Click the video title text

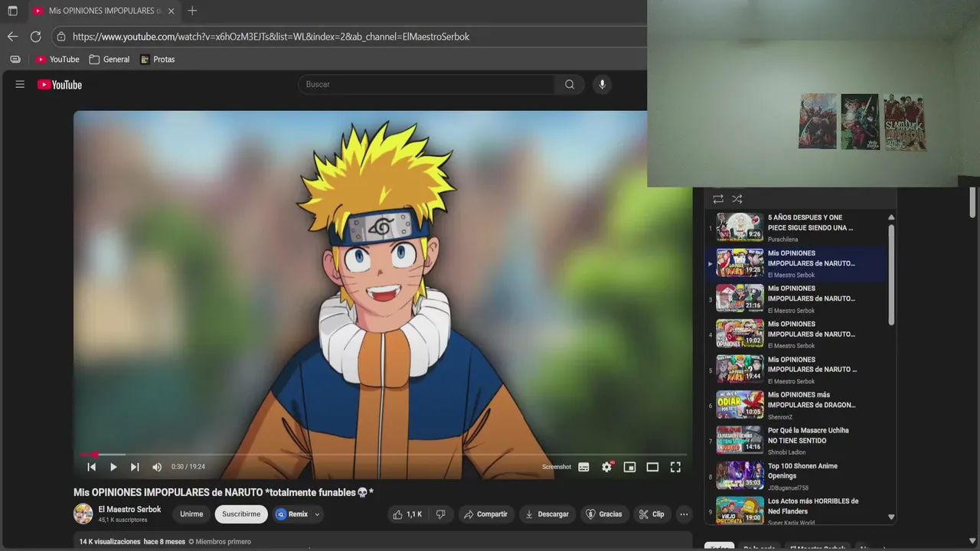(x=224, y=492)
